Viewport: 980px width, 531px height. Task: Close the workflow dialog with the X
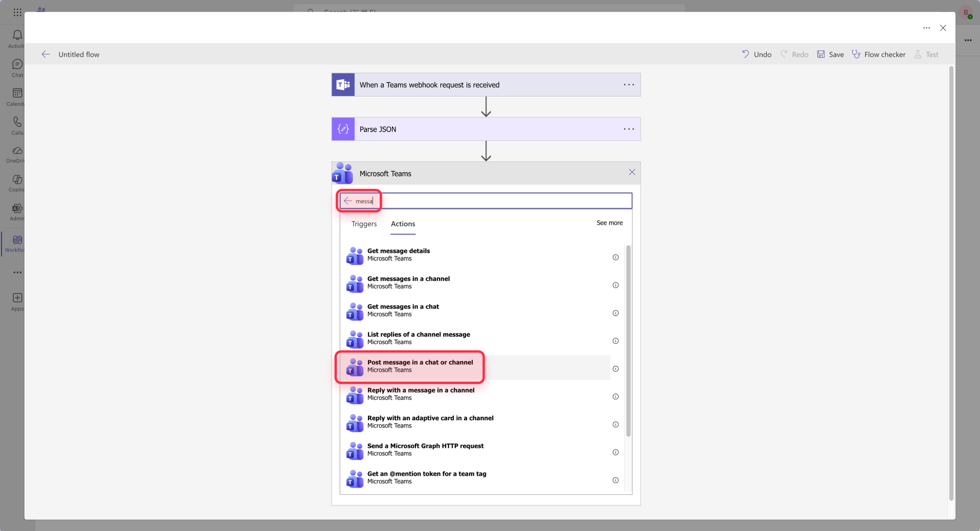tap(943, 28)
